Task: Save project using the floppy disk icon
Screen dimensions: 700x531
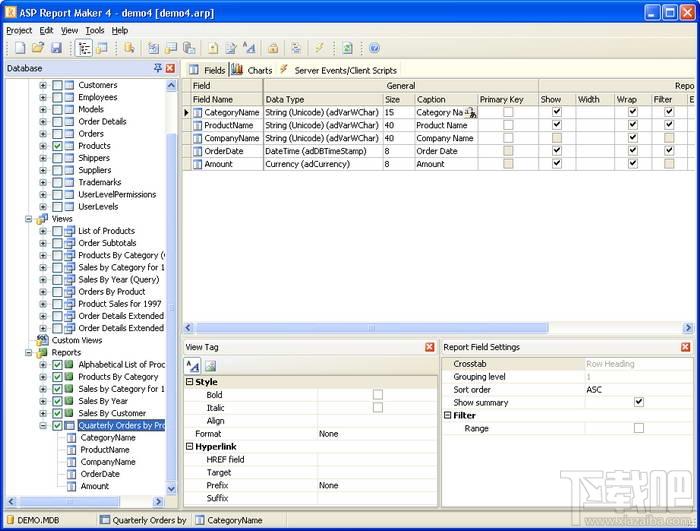Action: pos(56,48)
